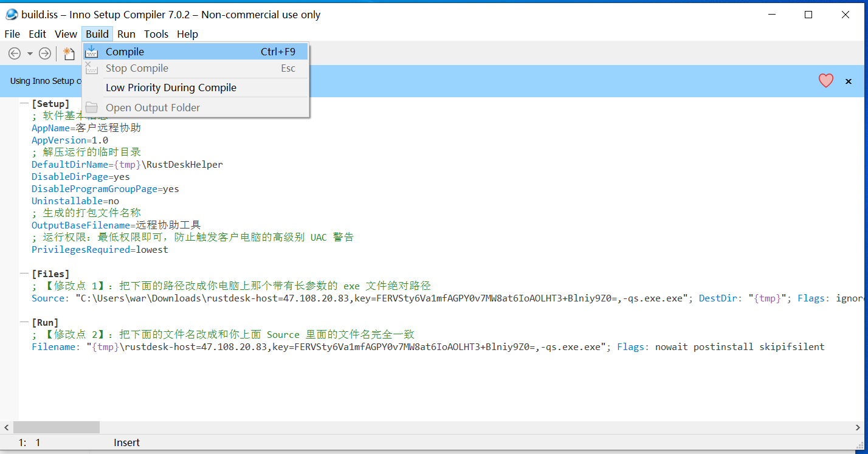Click the '1: 1' cursor position in status bar

[29, 442]
